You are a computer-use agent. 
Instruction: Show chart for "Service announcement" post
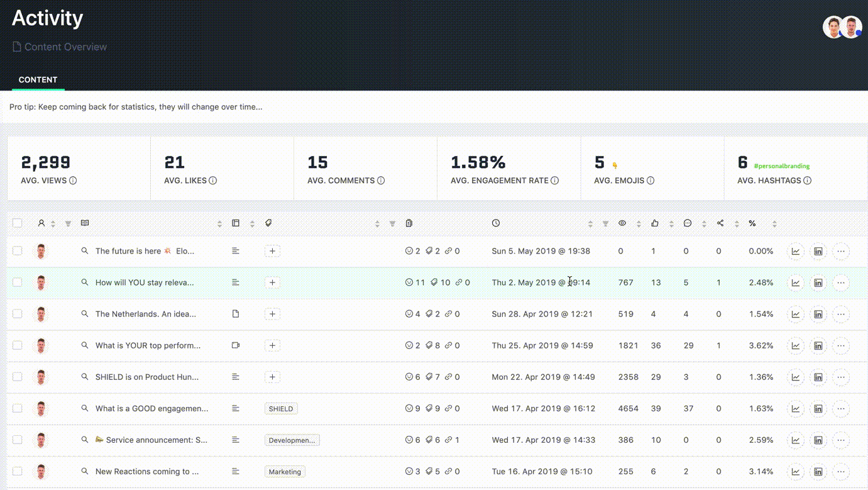(x=796, y=440)
